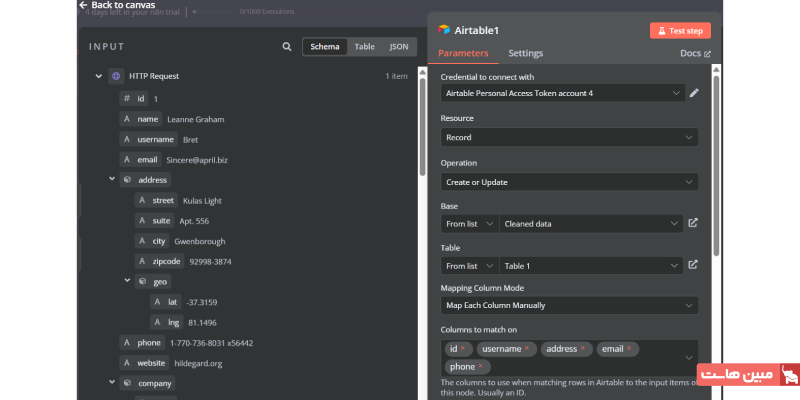Click the search icon in Input panel
This screenshot has width=800, height=400.
point(287,47)
